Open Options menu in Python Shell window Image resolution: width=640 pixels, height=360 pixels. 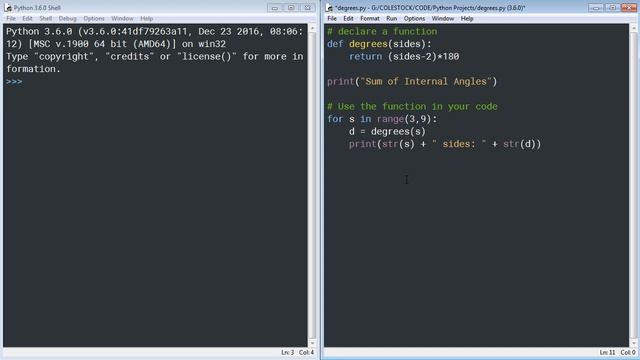click(94, 18)
